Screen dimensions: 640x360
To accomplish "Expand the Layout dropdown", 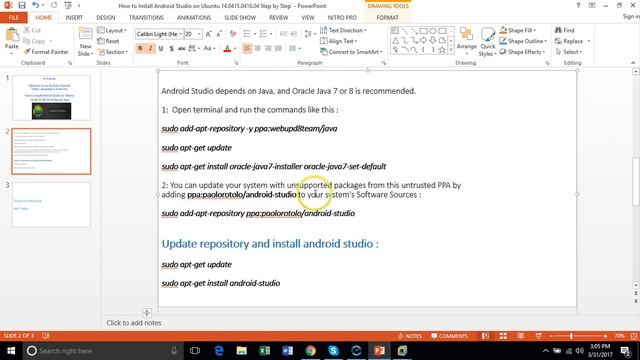I will (x=112, y=30).
